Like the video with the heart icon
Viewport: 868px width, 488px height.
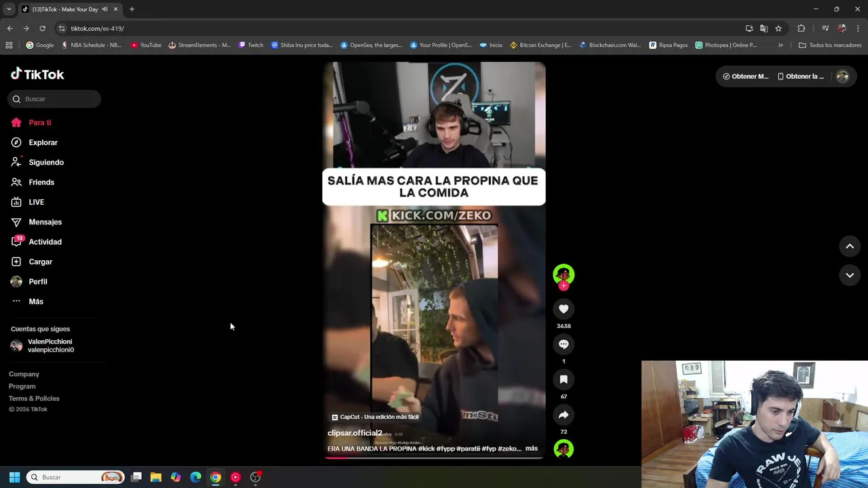(564, 309)
